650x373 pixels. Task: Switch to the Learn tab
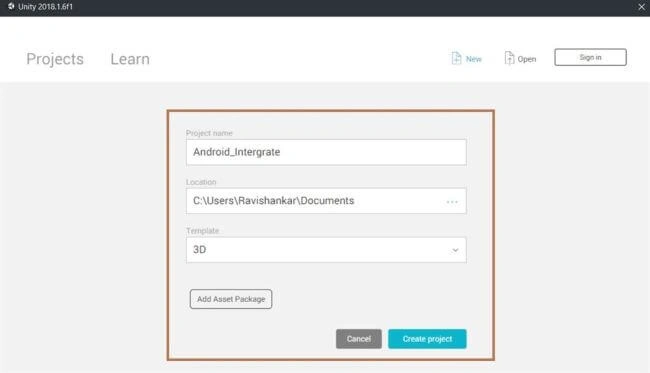(130, 59)
